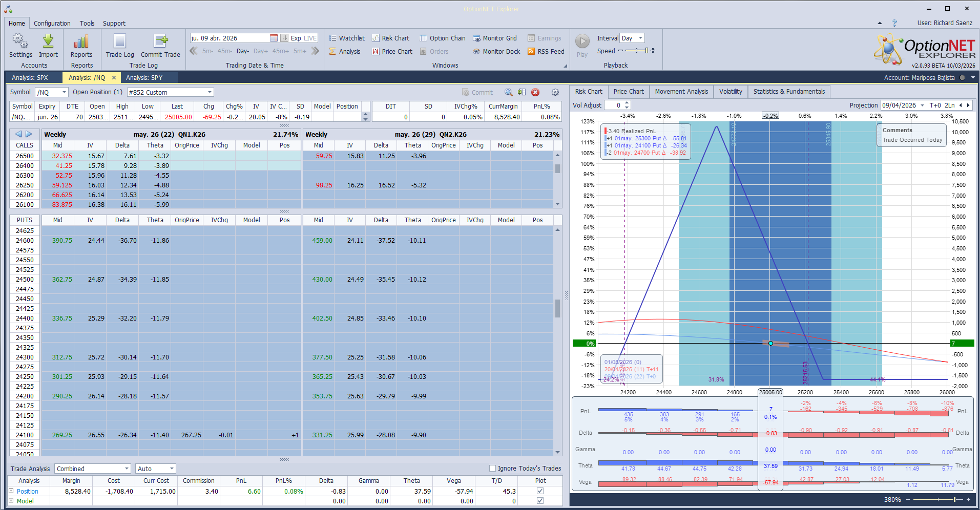Open the Volatility tab
This screenshot has width=980, height=510.
click(731, 92)
